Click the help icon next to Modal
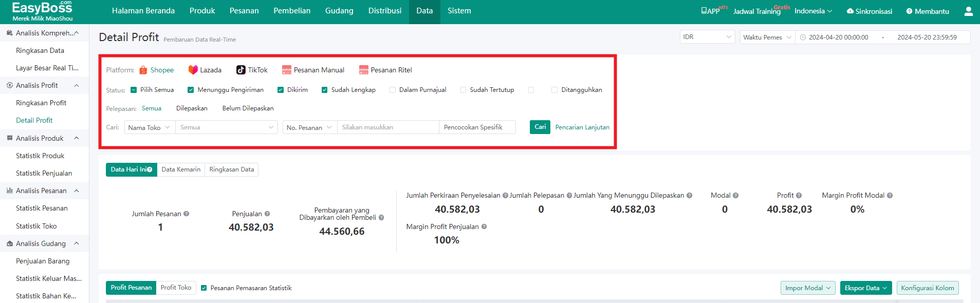The height and width of the screenshot is (303, 980). click(x=736, y=196)
